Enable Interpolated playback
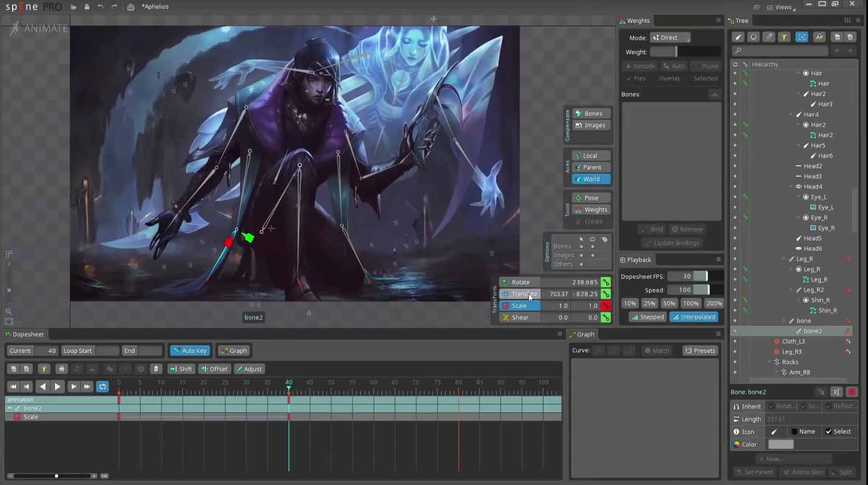The height and width of the screenshot is (485, 868). click(694, 317)
